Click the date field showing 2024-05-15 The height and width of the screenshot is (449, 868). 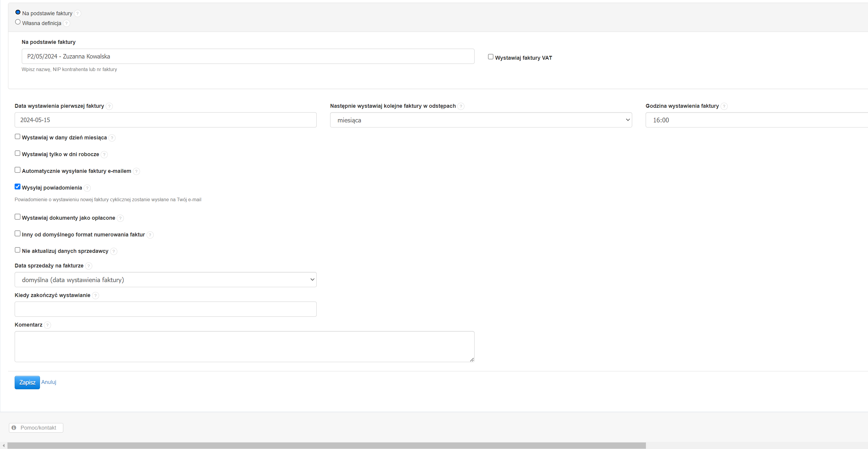click(165, 120)
